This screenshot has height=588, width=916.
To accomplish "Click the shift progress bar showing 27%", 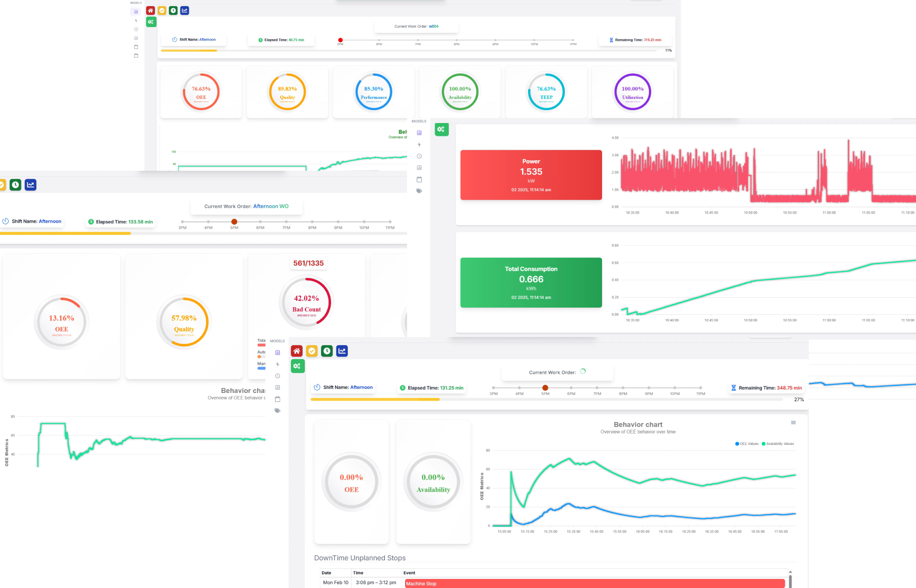I will tap(547, 400).
